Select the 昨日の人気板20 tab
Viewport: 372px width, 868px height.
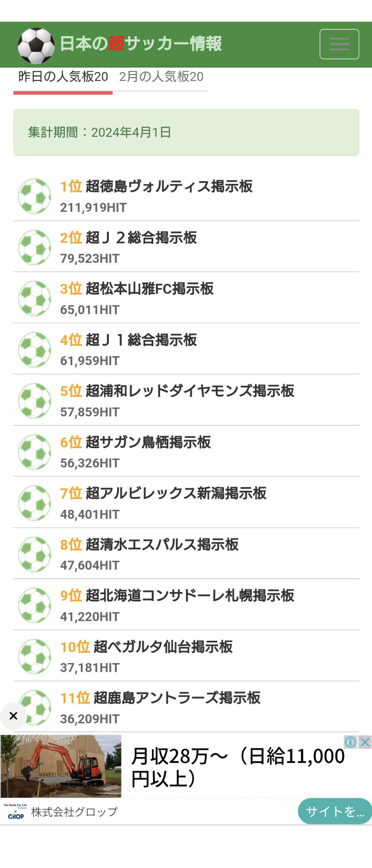[x=63, y=77]
